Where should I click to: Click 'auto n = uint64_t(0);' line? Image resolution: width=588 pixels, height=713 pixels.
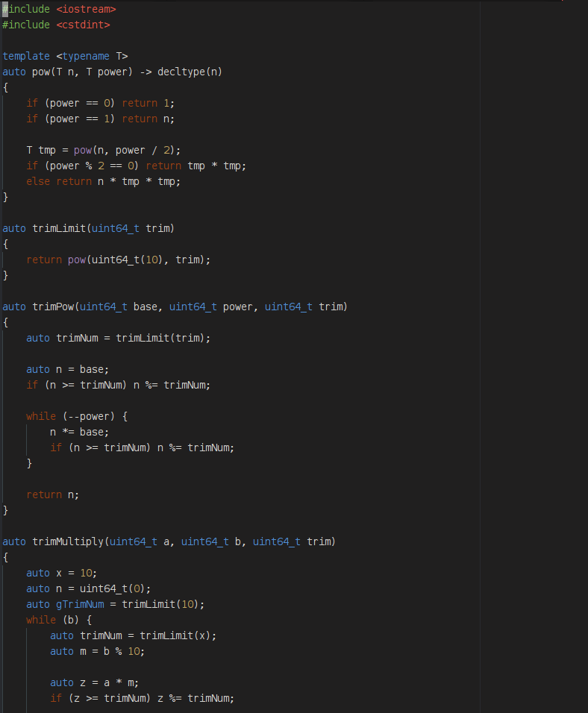pos(88,589)
